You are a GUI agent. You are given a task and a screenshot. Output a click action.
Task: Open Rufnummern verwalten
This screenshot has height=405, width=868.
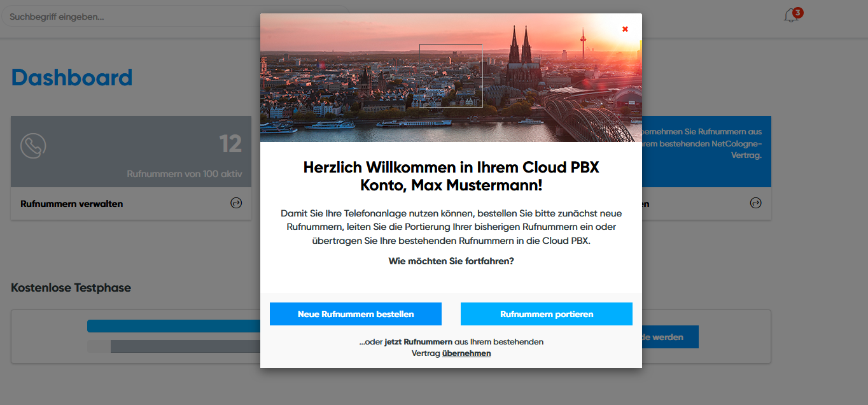71,204
